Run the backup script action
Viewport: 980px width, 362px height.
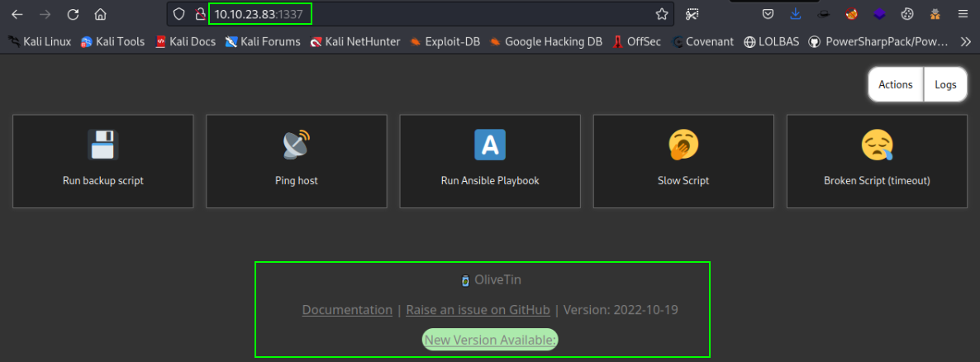(103, 161)
